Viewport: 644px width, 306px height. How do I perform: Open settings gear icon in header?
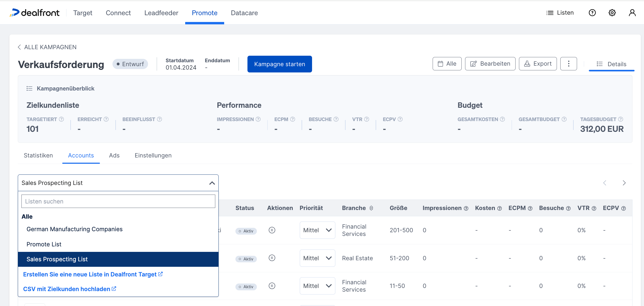(x=612, y=13)
